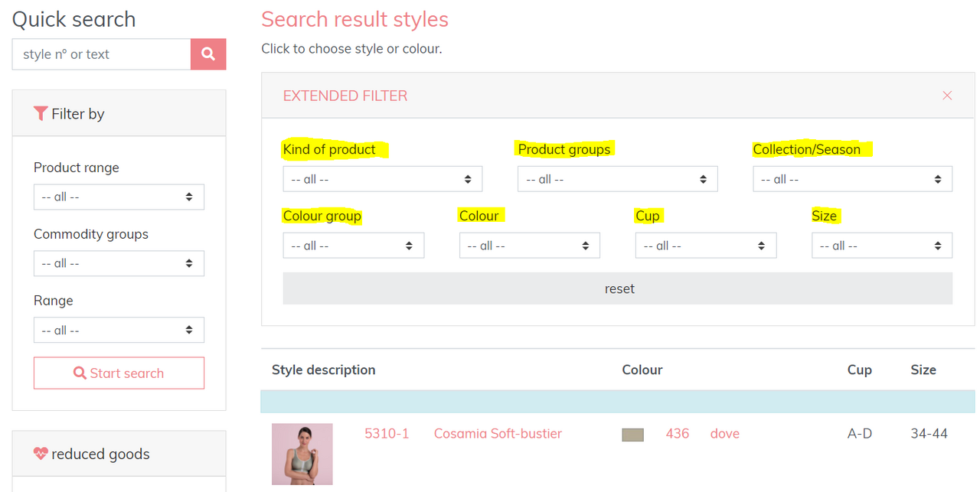Open the Commodity groups dropdown
Image resolution: width=980 pixels, height=492 pixels.
click(x=119, y=263)
